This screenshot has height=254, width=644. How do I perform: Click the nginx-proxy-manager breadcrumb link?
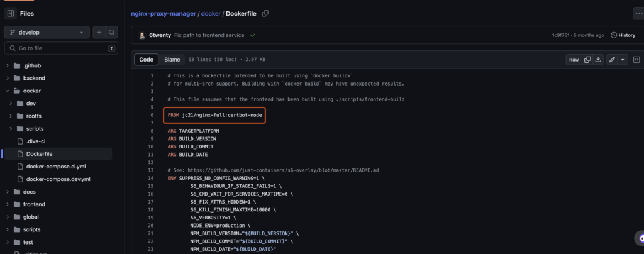pyautogui.click(x=164, y=14)
